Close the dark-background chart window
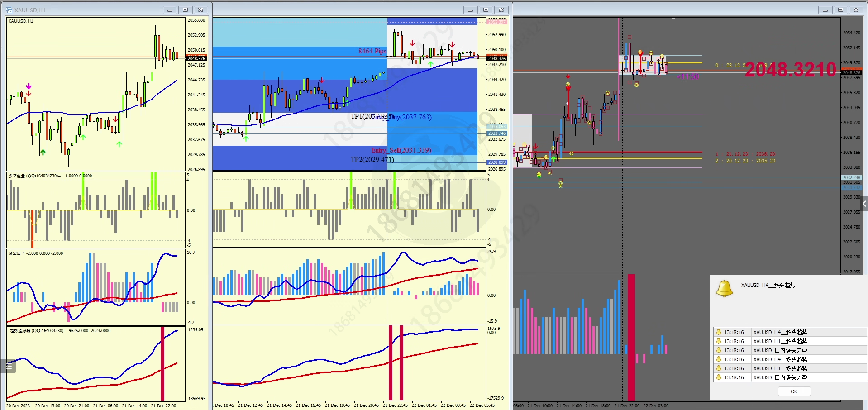 pos(856,10)
